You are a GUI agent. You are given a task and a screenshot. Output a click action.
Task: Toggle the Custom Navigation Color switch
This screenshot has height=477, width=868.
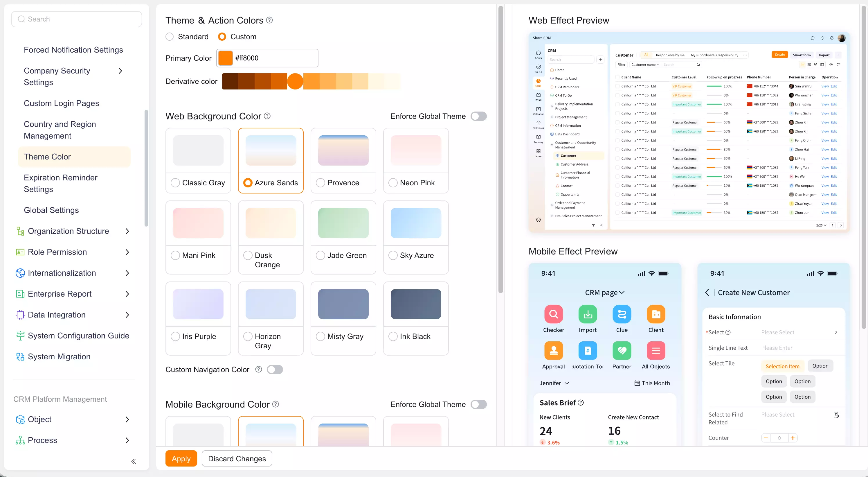point(275,369)
